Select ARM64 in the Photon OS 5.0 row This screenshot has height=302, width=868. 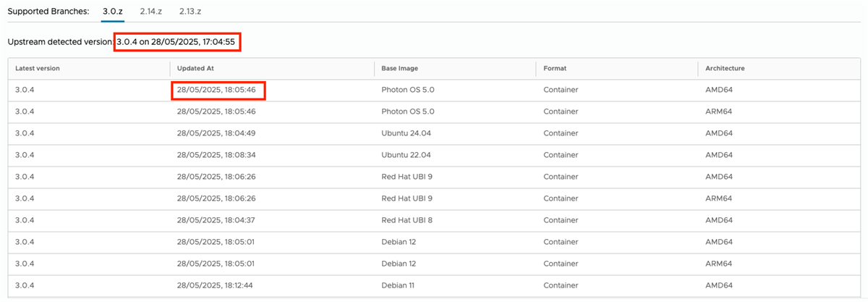coord(719,112)
